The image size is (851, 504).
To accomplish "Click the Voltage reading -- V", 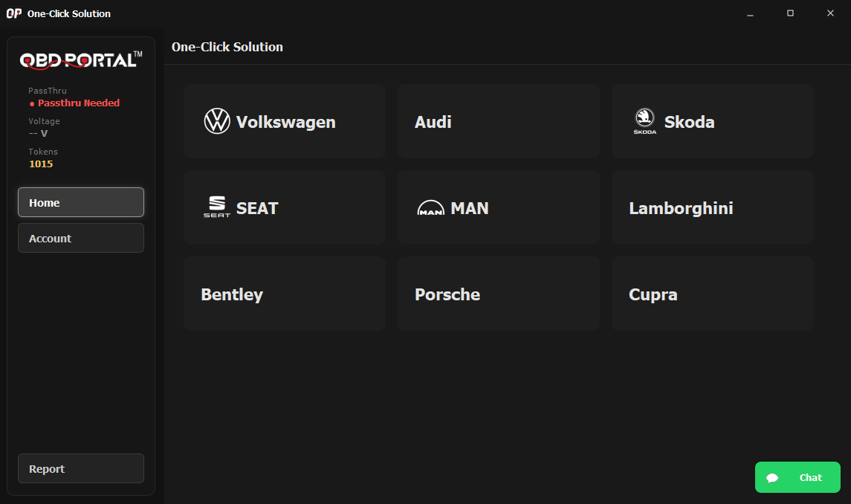I will pos(38,133).
